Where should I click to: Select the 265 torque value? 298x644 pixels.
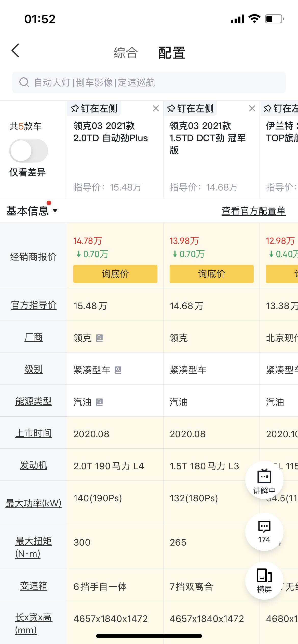click(x=178, y=543)
